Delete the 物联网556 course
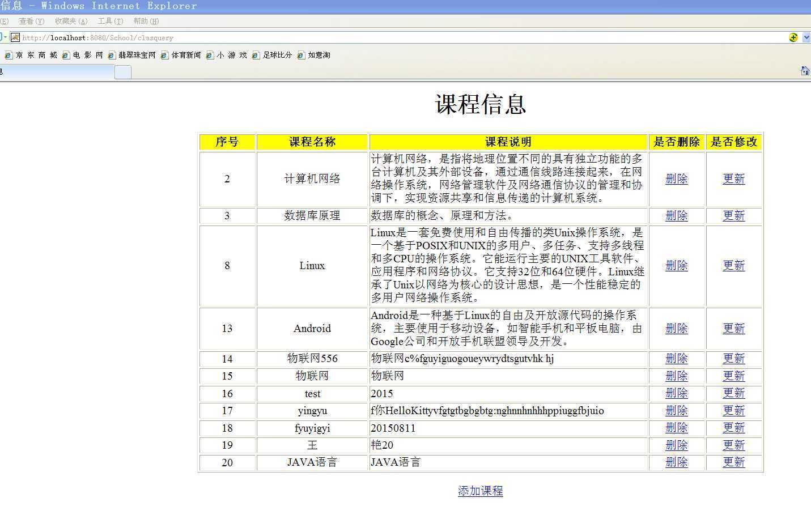Image resolution: width=811 pixels, height=532 pixels. pos(677,359)
